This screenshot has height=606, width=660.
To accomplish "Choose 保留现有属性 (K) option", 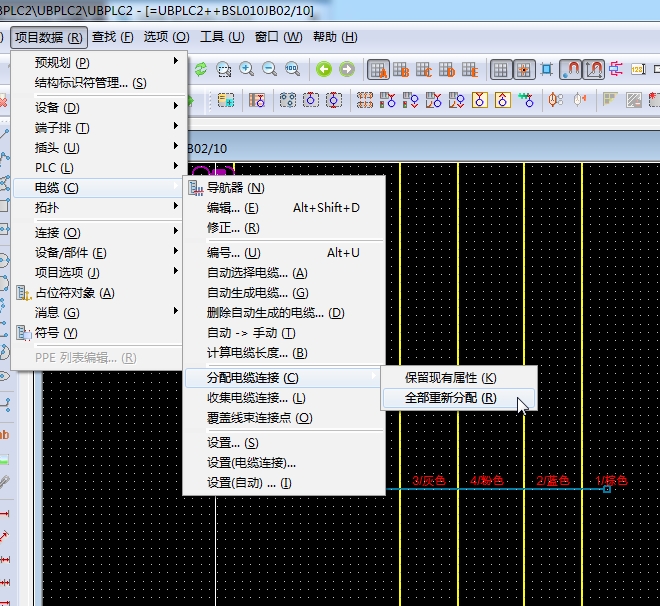I will click(x=450, y=378).
